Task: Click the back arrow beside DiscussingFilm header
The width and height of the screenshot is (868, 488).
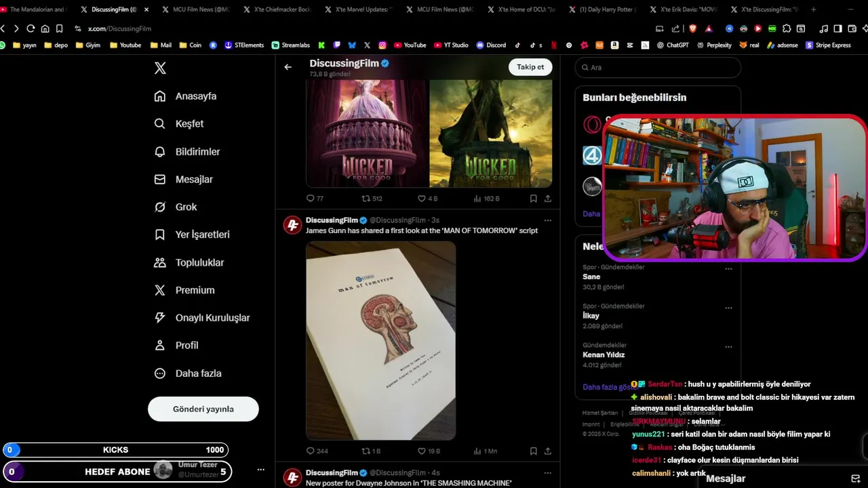Action: [x=288, y=67]
